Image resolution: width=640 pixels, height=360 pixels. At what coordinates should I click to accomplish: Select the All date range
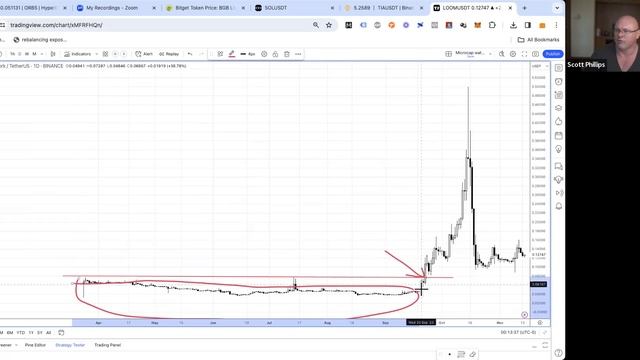pos(49,333)
